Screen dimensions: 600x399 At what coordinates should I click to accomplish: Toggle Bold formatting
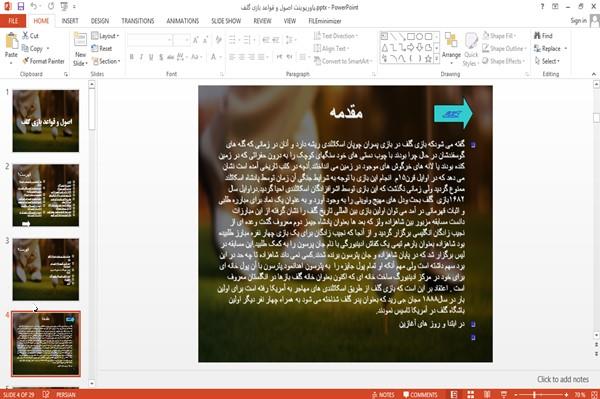click(x=132, y=57)
